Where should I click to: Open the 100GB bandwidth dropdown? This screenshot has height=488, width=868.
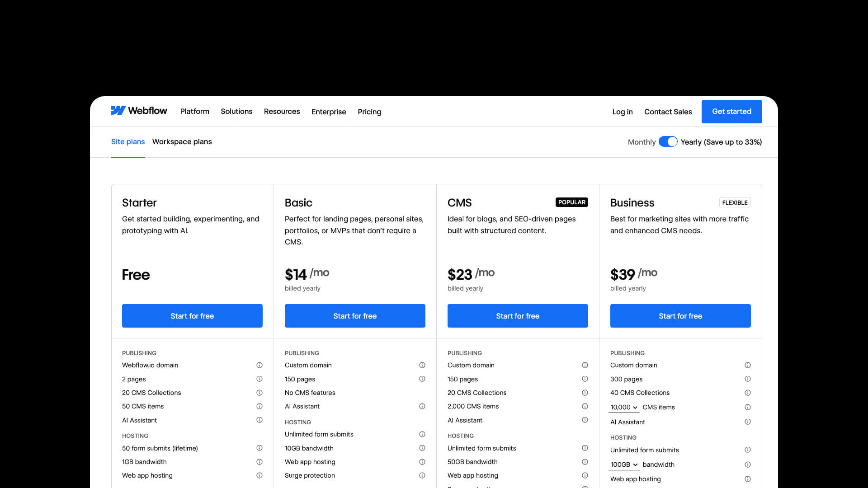click(x=624, y=465)
